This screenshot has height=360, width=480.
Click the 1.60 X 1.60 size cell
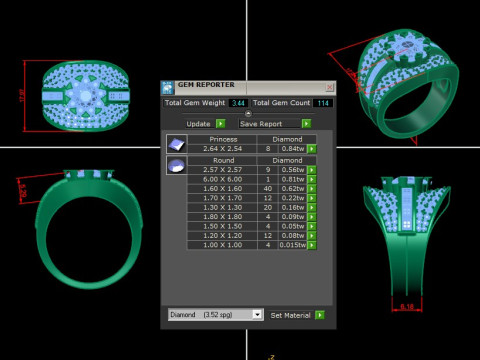223,189
